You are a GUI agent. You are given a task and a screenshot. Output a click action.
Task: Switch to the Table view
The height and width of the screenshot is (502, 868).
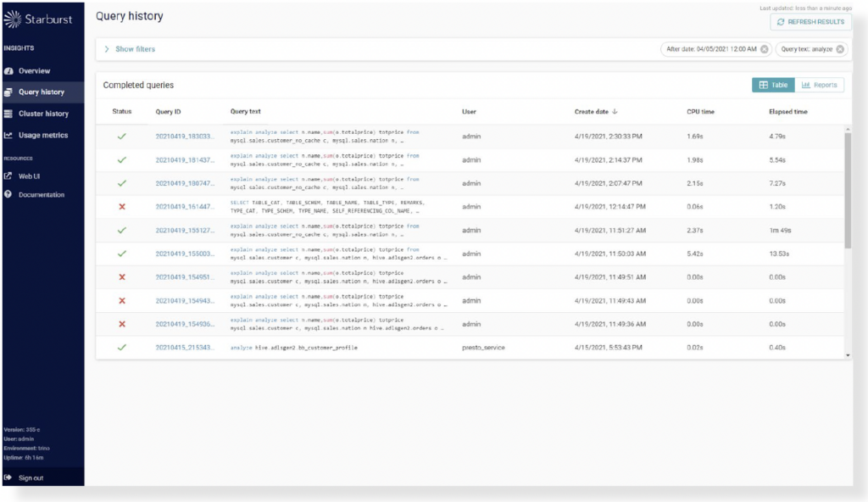[x=772, y=85]
